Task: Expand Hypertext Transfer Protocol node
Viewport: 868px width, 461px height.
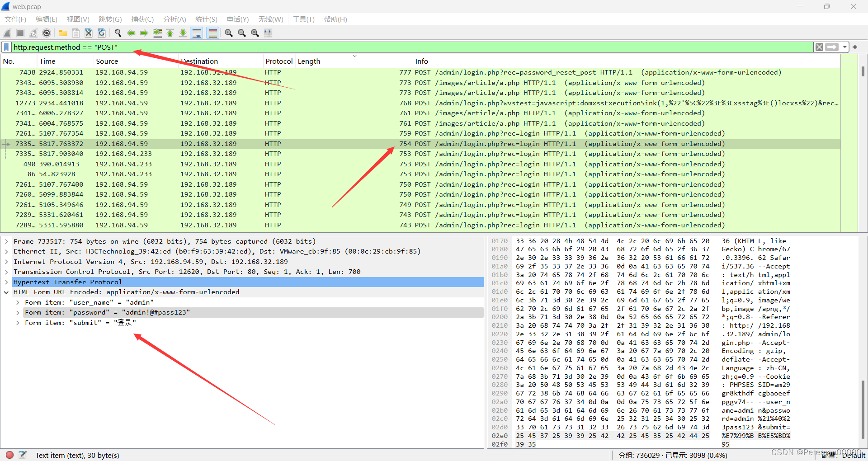Action: [x=6, y=282]
